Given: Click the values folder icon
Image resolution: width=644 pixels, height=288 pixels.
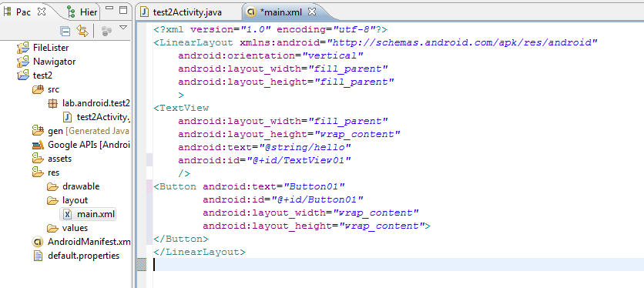Looking at the screenshot, I should tap(52, 229).
